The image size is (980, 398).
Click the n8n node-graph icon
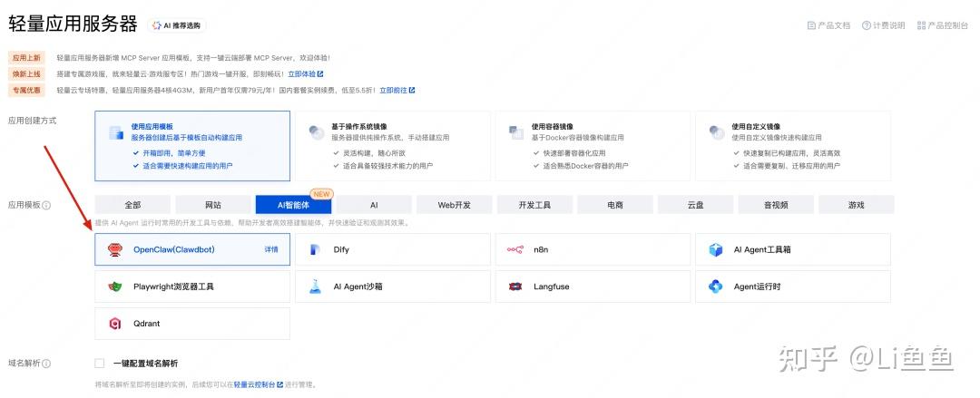(515, 249)
